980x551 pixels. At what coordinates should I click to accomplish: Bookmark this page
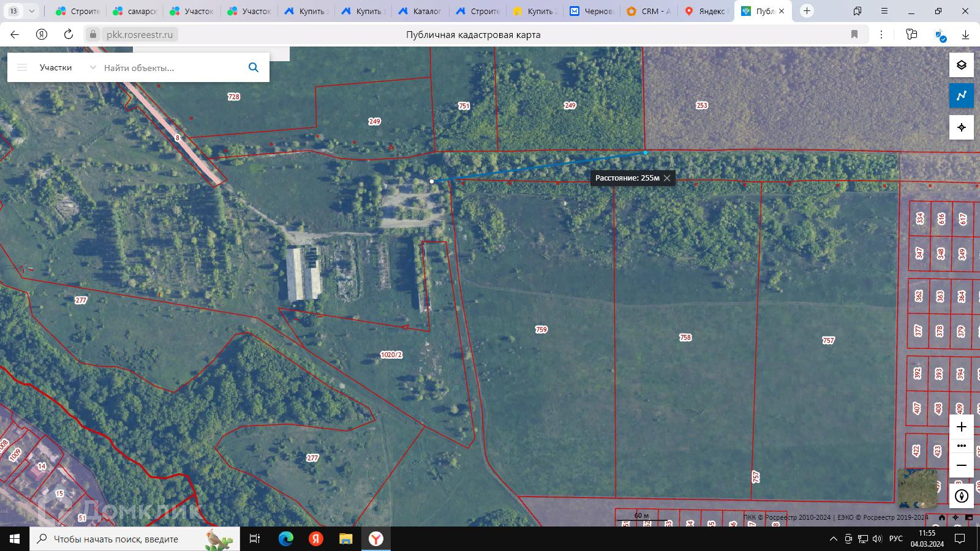coord(854,35)
